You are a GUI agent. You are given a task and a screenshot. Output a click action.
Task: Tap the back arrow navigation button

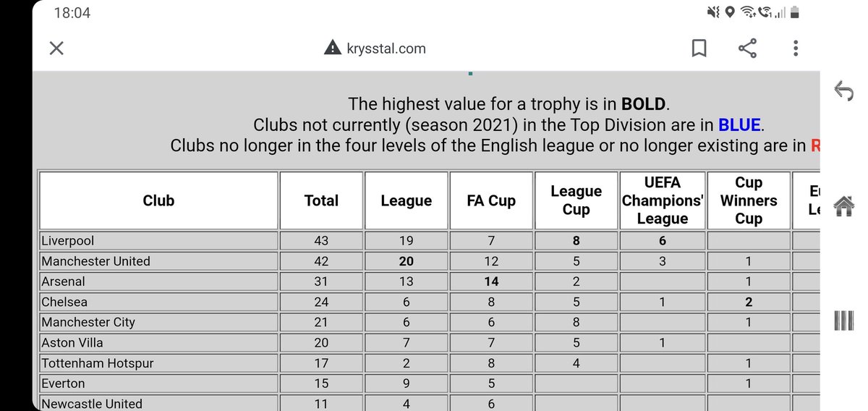[843, 90]
